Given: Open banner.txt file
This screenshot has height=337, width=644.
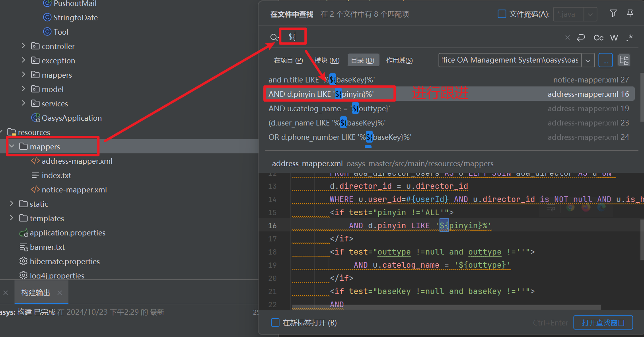Looking at the screenshot, I should [x=47, y=247].
